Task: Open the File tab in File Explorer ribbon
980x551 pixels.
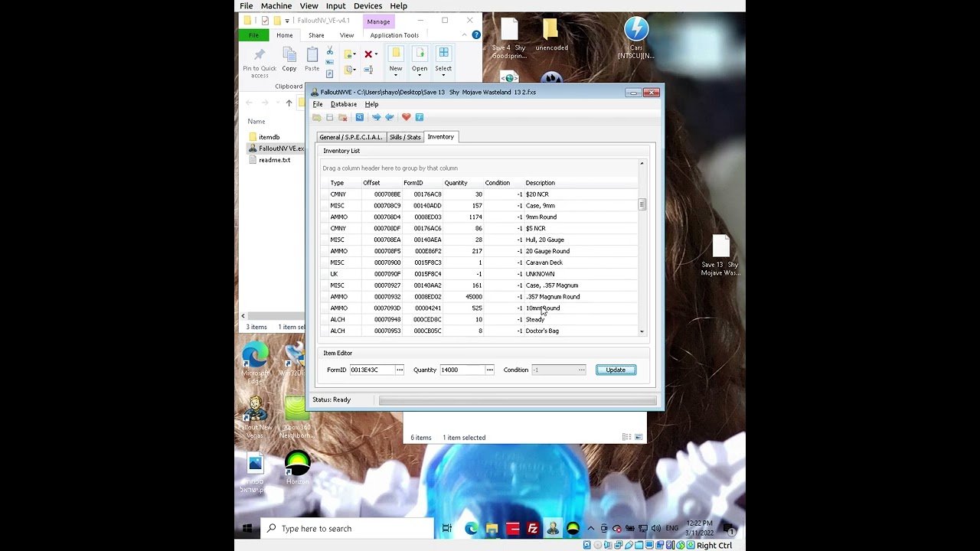Action: coord(253,35)
